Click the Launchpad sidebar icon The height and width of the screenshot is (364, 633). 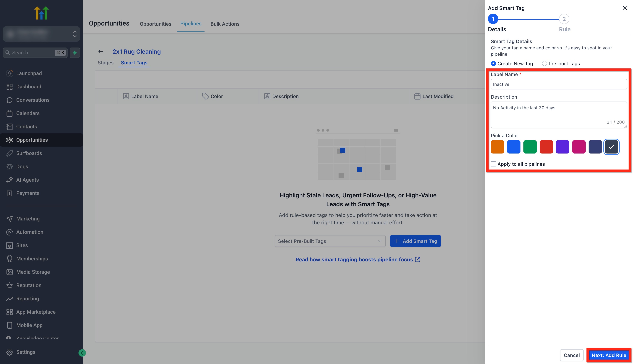pos(9,73)
